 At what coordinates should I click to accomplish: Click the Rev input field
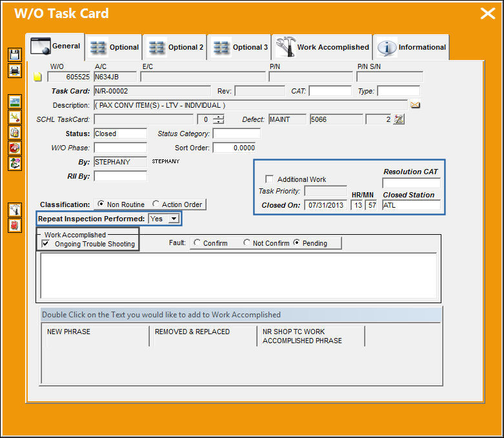pos(259,91)
